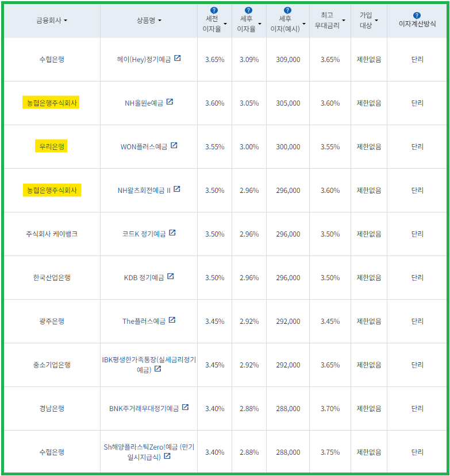Open BNK주거래우대정기예금 product link

tap(144, 409)
